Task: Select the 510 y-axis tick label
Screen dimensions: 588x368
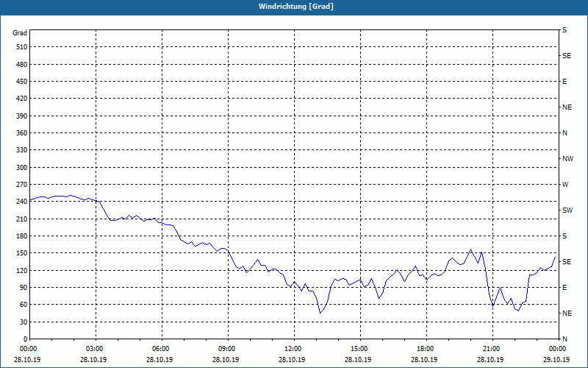Action: (x=20, y=47)
